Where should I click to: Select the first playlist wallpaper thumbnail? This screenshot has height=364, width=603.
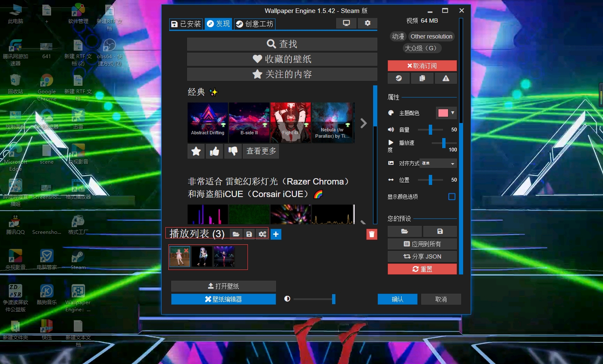coord(180,256)
